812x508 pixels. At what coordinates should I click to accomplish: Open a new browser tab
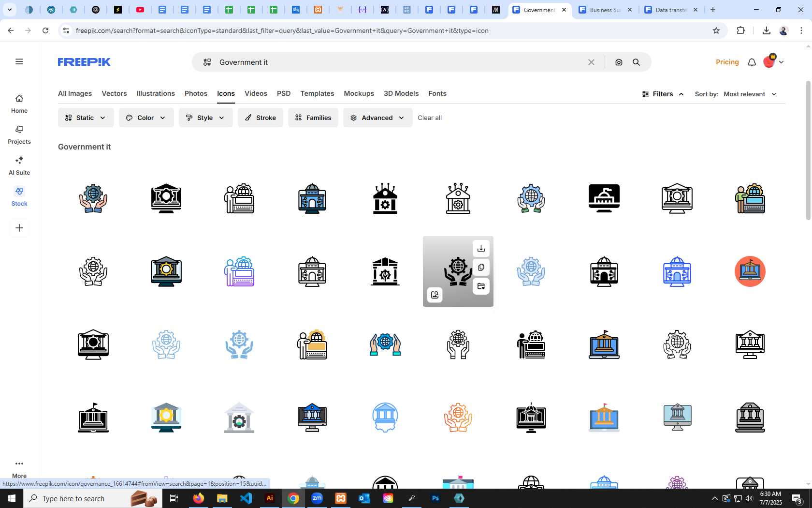pyautogui.click(x=713, y=10)
